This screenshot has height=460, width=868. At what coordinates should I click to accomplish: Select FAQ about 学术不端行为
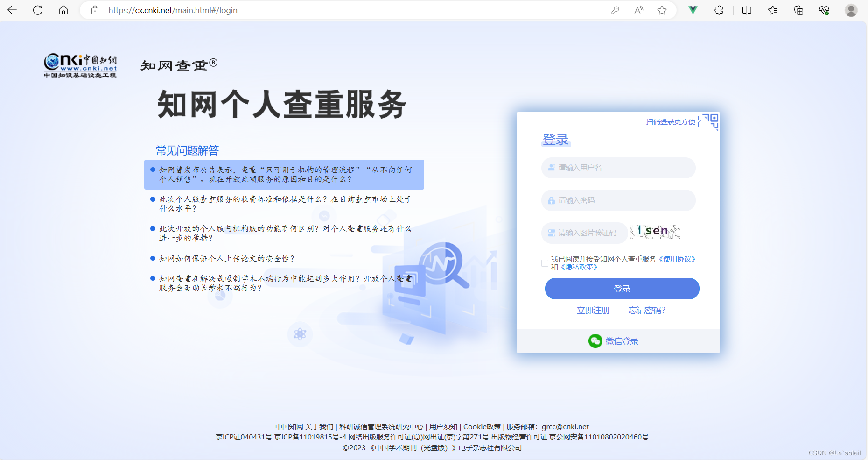coord(284,283)
